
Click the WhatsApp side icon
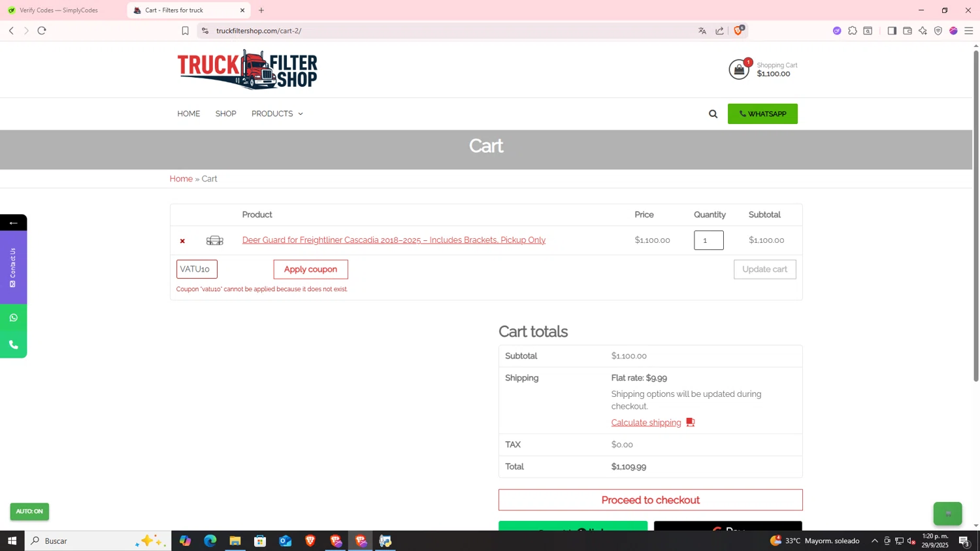click(x=13, y=318)
